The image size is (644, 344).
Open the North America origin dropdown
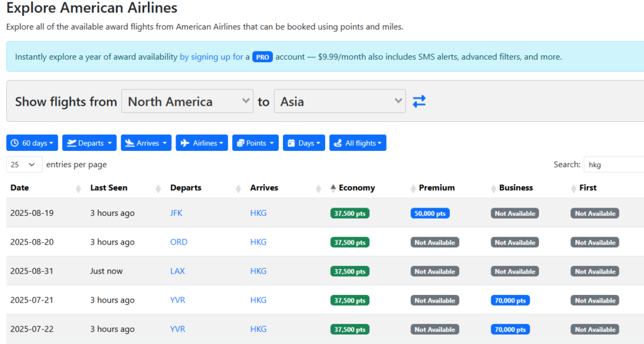[x=187, y=101]
